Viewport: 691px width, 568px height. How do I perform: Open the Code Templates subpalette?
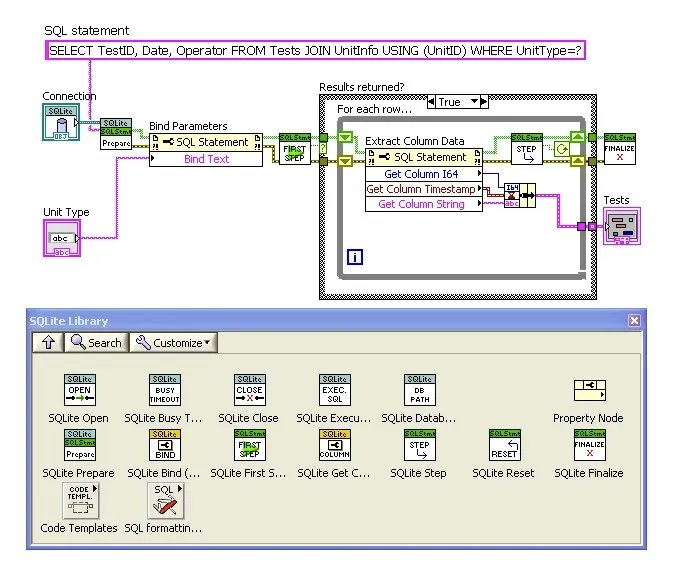tap(80, 501)
